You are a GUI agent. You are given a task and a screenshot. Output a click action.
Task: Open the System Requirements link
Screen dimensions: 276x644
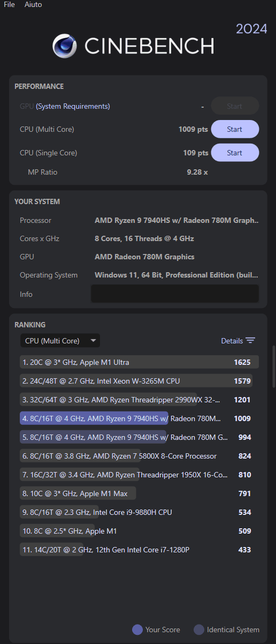[73, 106]
